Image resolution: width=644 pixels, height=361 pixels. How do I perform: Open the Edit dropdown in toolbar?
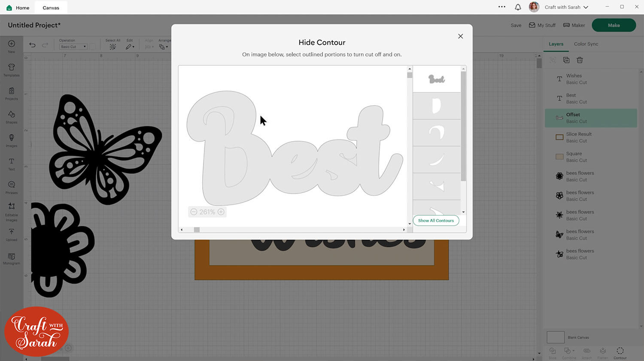coord(130,47)
